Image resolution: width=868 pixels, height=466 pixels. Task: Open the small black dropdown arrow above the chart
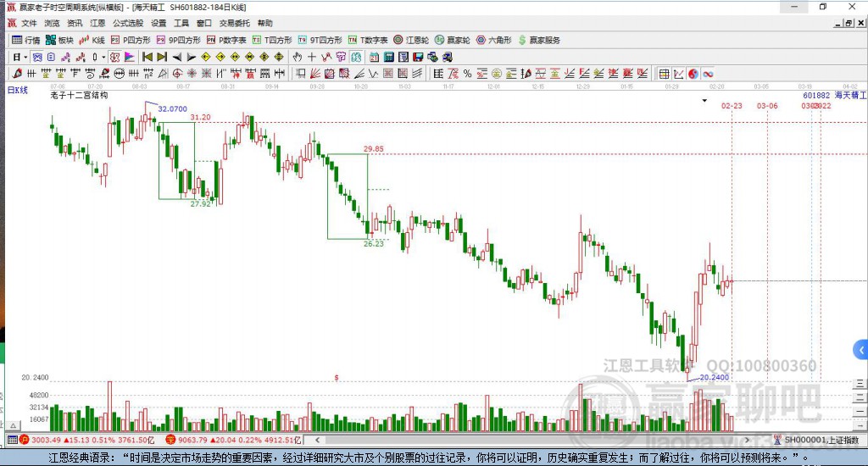click(704, 101)
